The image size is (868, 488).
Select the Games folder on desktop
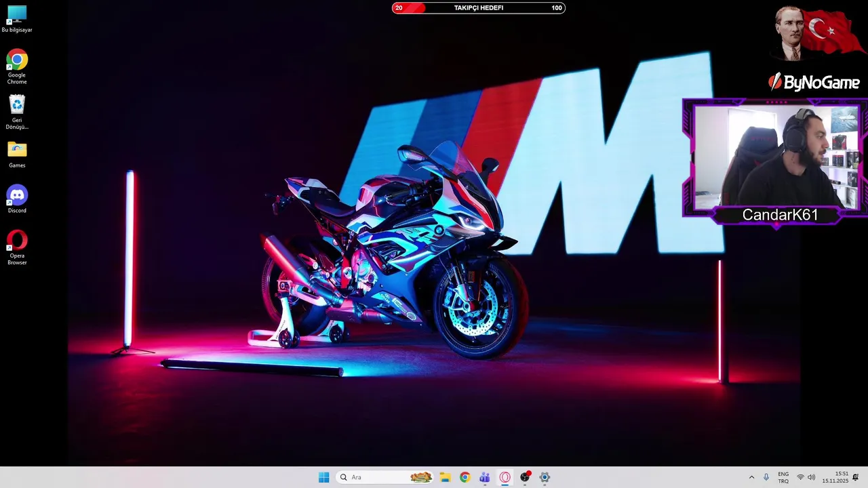[x=17, y=155]
